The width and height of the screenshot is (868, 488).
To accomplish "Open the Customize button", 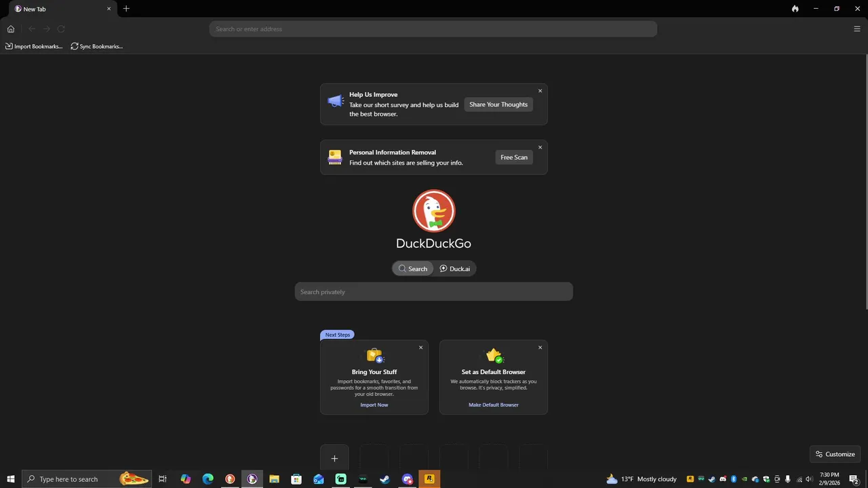I will pyautogui.click(x=835, y=454).
